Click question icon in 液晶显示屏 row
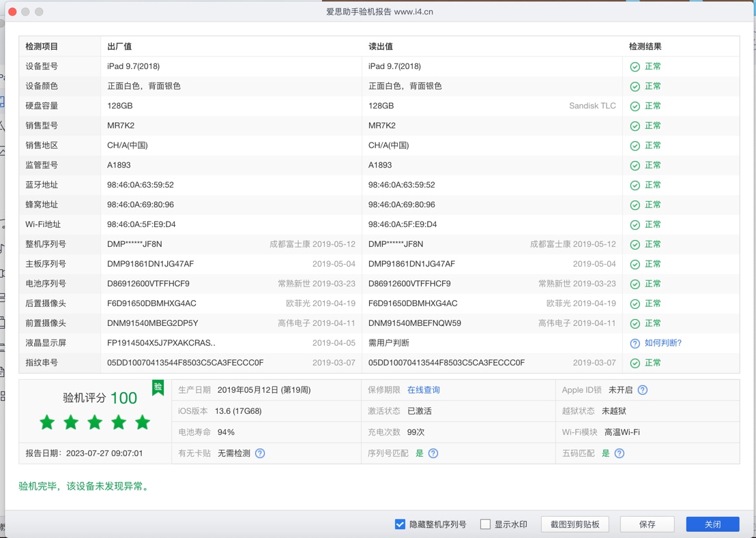The image size is (756, 538). (635, 344)
